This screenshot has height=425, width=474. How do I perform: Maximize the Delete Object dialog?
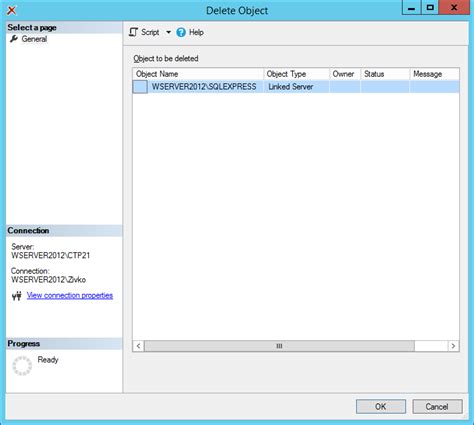430,8
